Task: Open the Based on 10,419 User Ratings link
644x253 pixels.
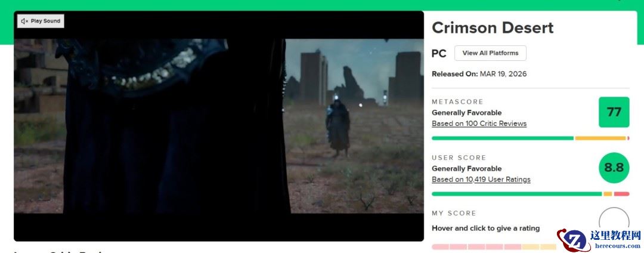Action: point(481,179)
